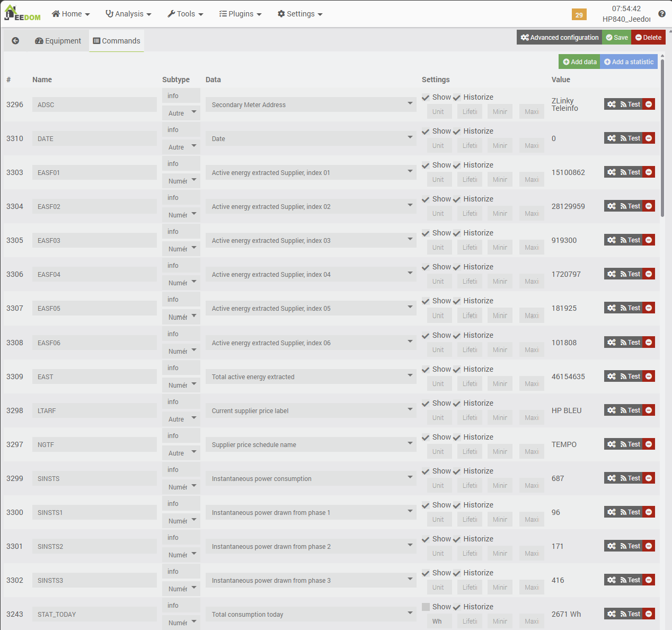Enable Show checkbox for STAT_TODAY row
This screenshot has height=630, width=672.
(426, 607)
